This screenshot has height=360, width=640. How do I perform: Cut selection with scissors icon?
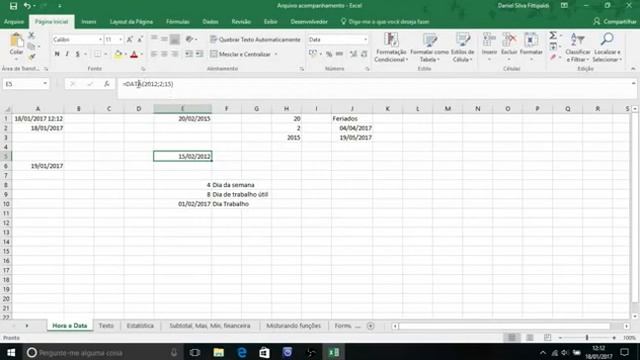[x=31, y=36]
